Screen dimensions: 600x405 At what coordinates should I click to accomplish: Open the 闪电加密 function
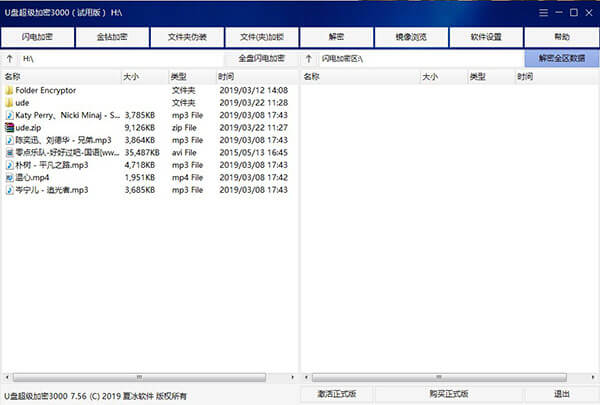[38, 37]
